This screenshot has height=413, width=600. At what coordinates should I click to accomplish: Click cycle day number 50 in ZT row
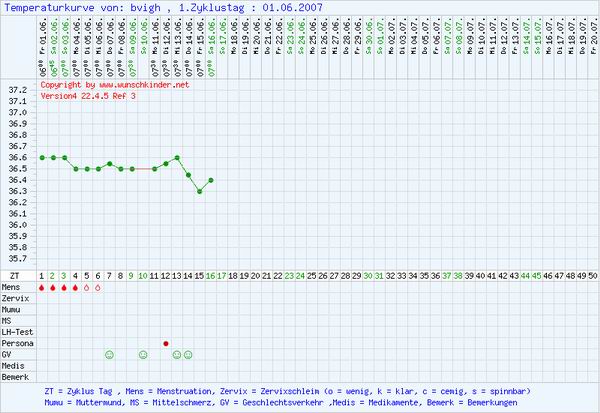pos(593,275)
